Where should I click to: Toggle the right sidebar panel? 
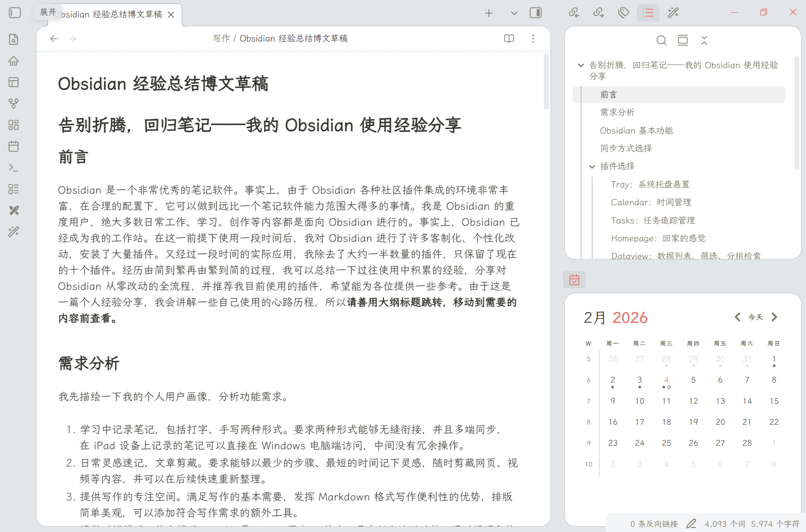click(535, 13)
